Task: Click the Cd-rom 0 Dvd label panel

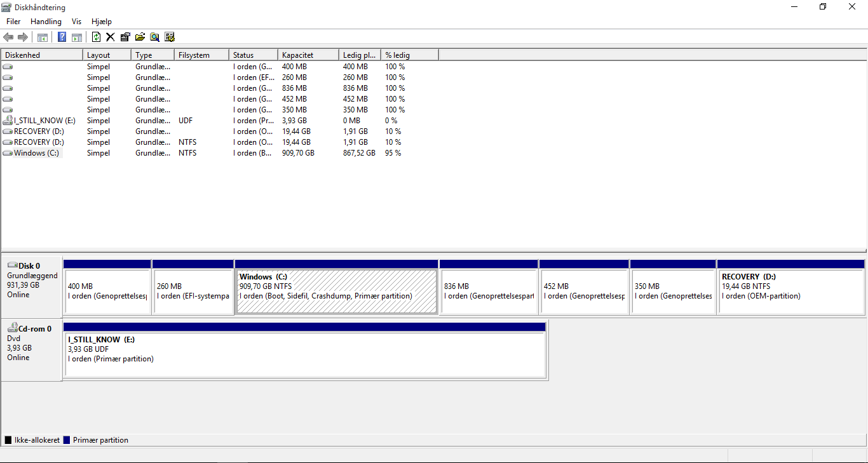Action: coord(32,350)
